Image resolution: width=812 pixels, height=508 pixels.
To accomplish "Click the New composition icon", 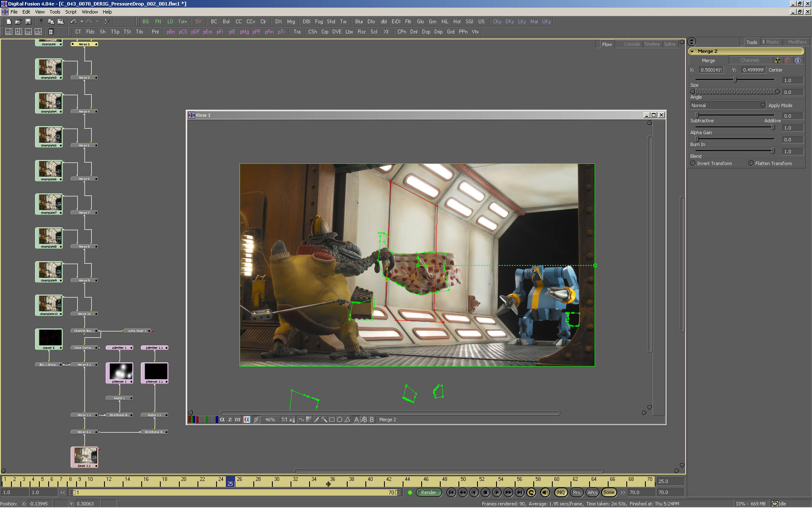I will click(x=8, y=22).
